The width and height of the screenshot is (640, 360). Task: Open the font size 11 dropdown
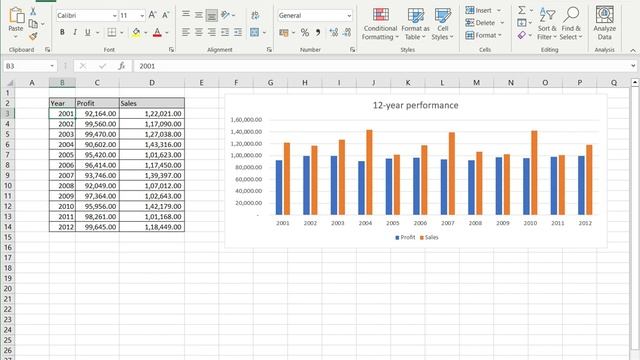pyautogui.click(x=142, y=16)
